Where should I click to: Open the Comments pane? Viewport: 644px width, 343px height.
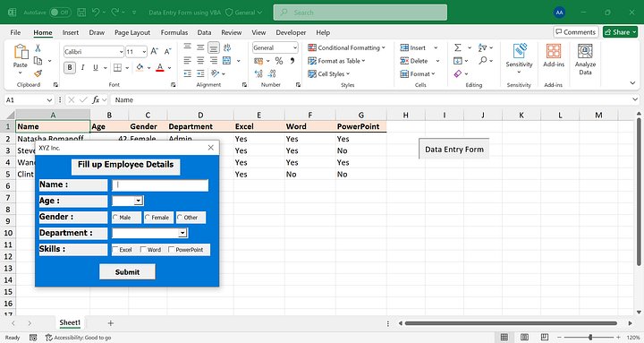(575, 32)
